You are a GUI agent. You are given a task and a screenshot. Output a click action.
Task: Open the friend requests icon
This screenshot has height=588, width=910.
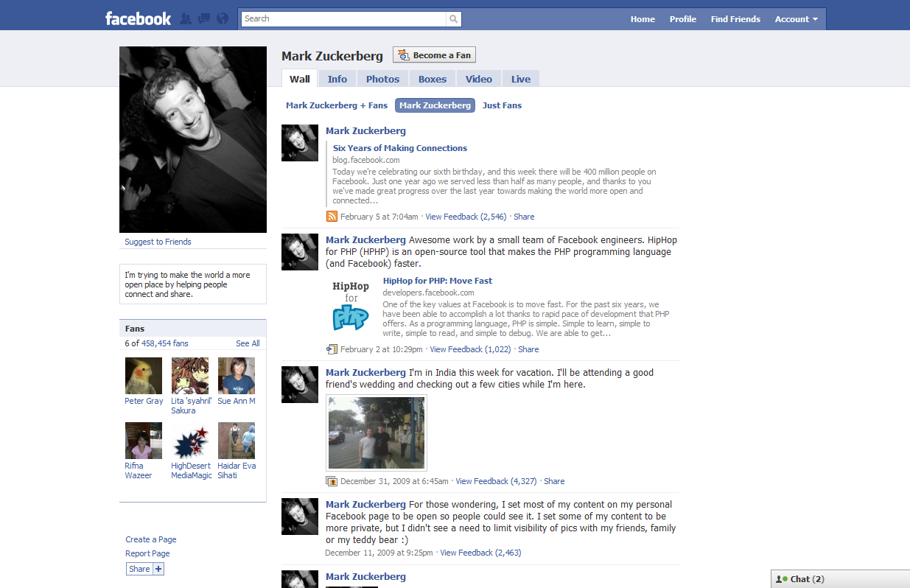185,18
